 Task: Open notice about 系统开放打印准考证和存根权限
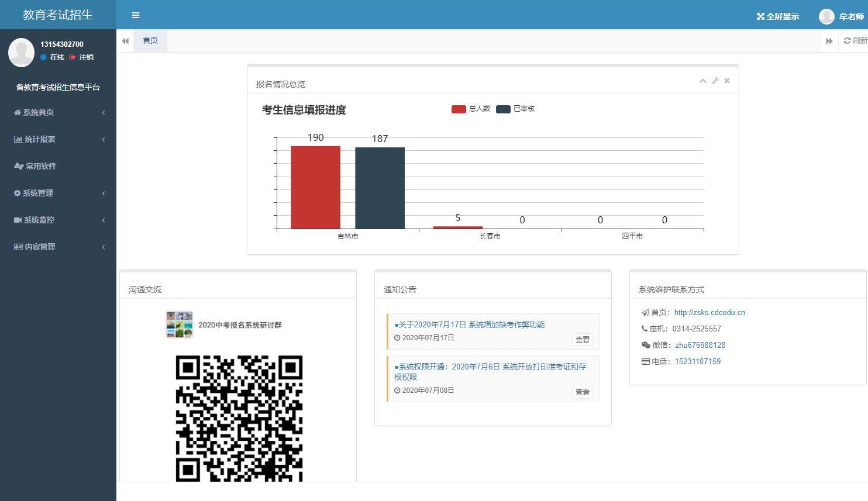click(490, 372)
